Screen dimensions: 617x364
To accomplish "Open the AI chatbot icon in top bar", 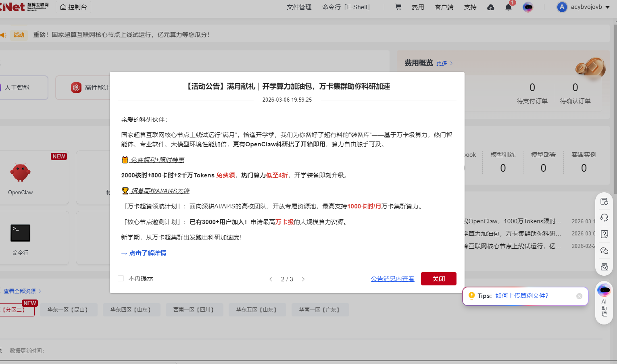I will click(x=528, y=7).
